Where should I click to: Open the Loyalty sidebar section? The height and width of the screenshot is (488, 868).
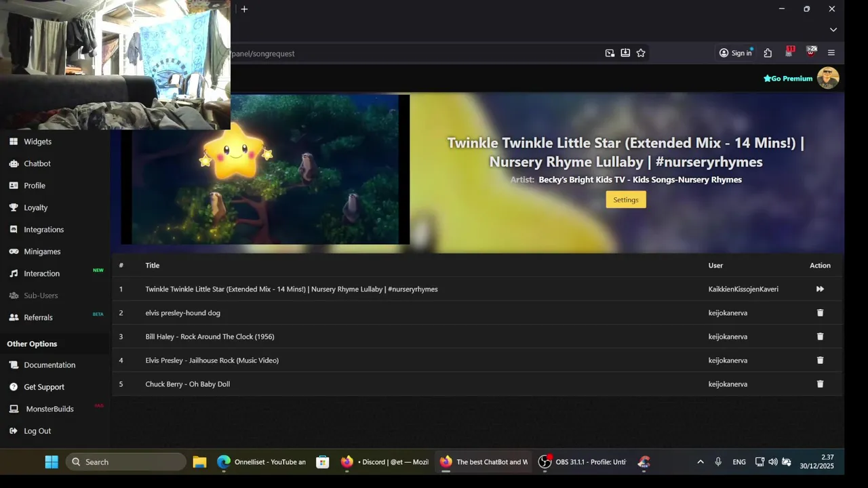(36, 207)
